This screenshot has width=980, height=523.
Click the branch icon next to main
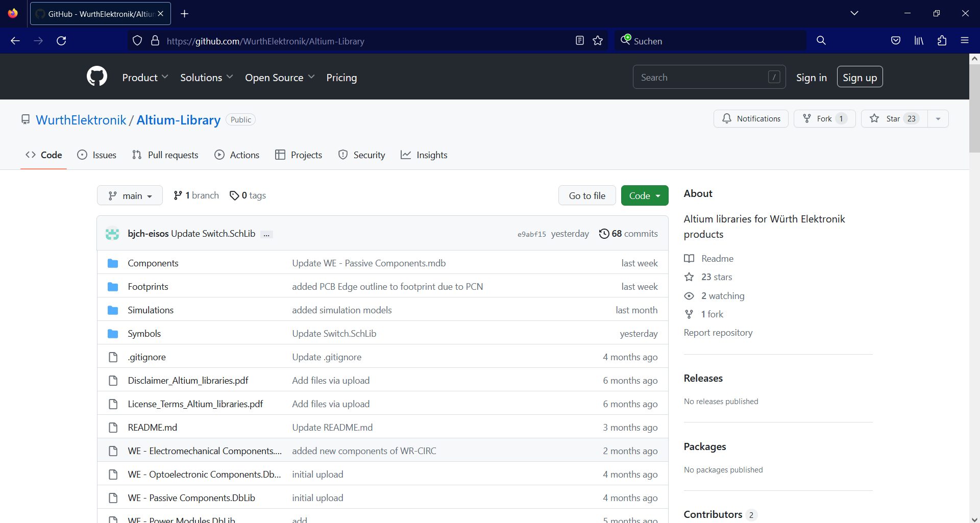point(178,195)
